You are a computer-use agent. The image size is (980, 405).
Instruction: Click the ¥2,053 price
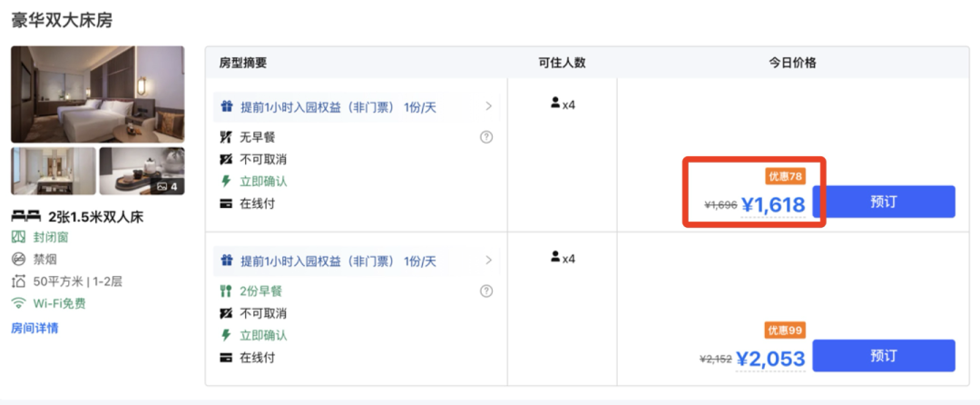770,360
